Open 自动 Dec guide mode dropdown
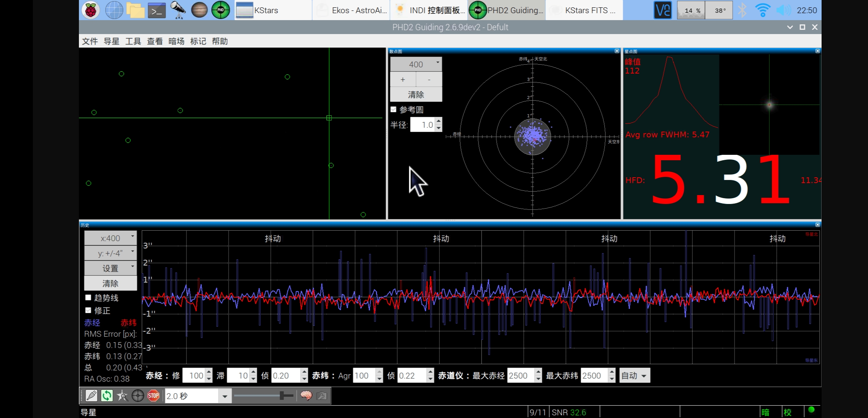The image size is (868, 418). pyautogui.click(x=634, y=375)
